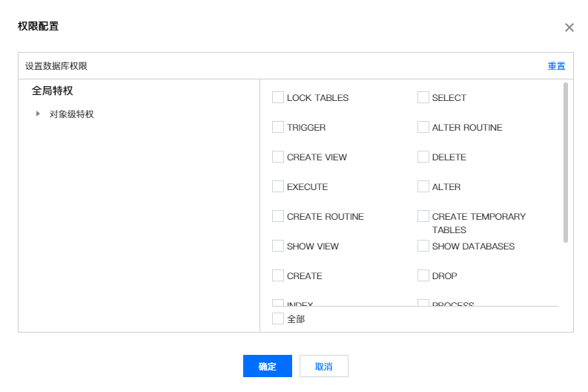This screenshot has width=588, height=392.
Task: Enable the CREATE VIEW privilege
Action: click(278, 157)
